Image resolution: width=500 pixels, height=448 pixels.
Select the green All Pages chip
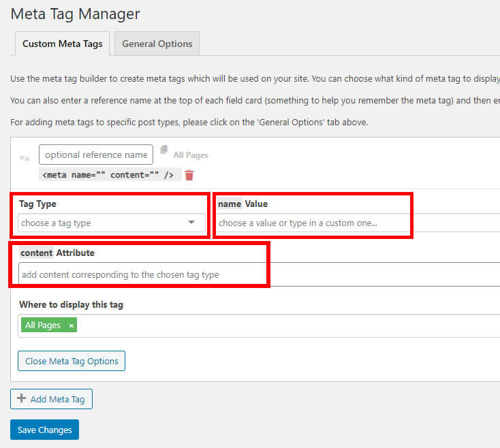[x=42, y=325]
